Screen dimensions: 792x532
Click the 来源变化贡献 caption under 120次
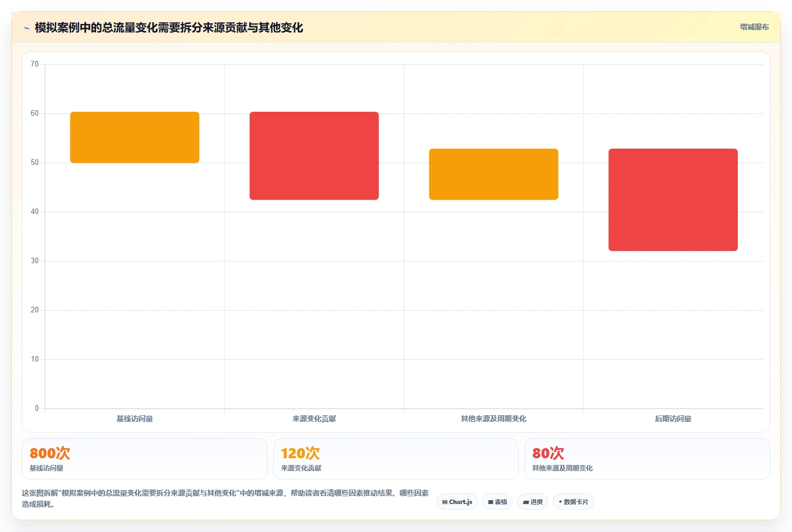click(x=301, y=468)
